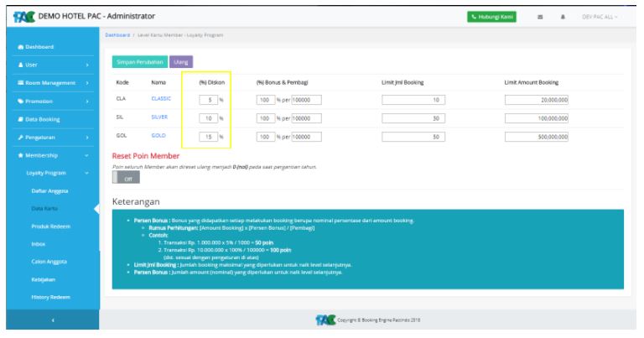Click the Simpan Perubahan button
Image resolution: width=644 pixels, height=338 pixels.
coord(140,62)
